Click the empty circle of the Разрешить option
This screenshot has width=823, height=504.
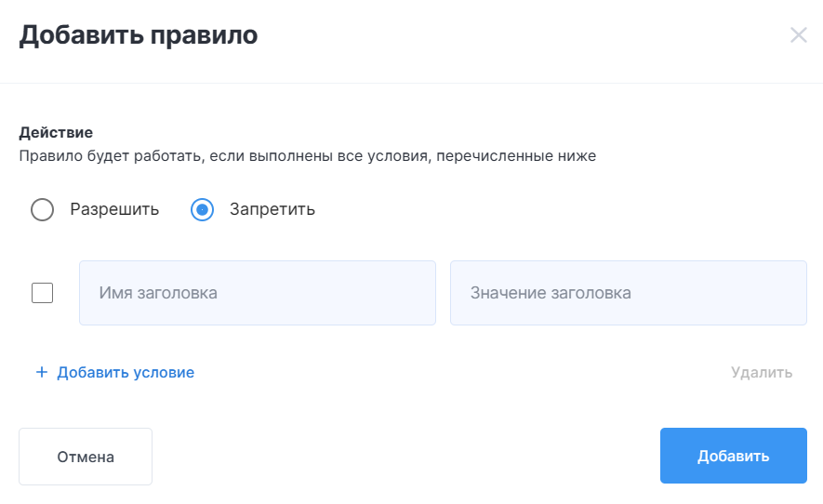point(42,209)
